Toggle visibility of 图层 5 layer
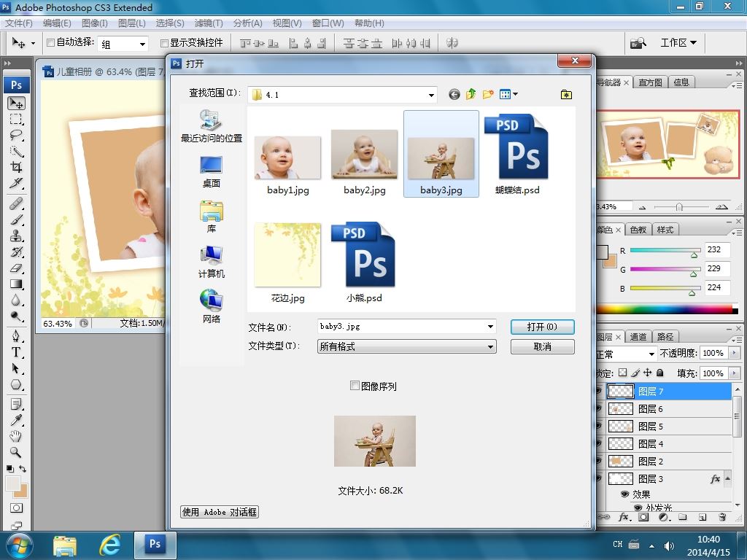The height and width of the screenshot is (560, 747). click(600, 426)
